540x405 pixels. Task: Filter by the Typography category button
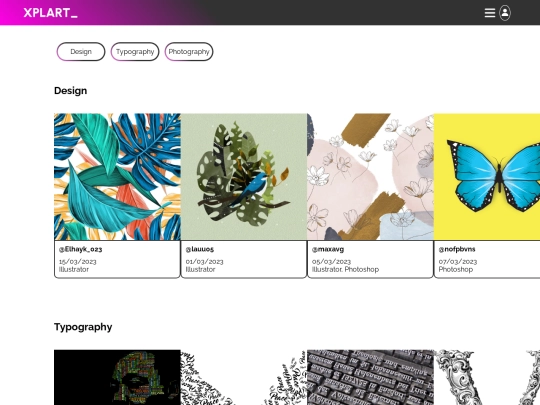pyautogui.click(x=135, y=52)
